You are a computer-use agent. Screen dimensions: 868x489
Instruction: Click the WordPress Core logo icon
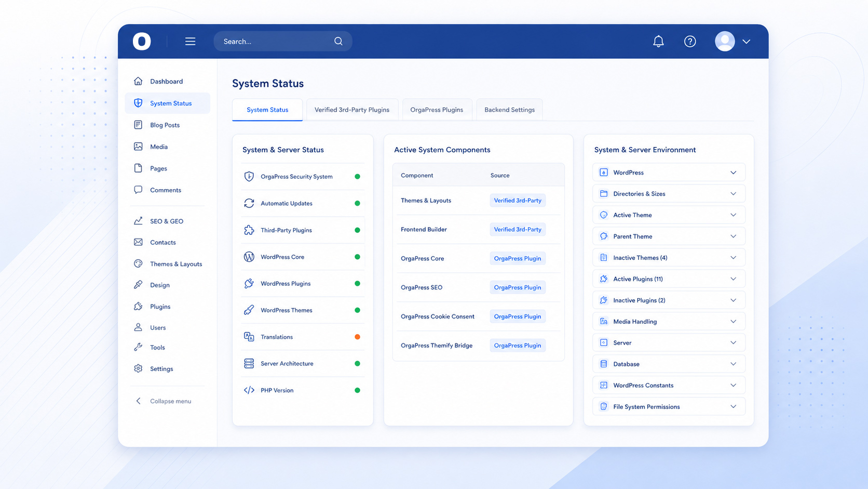click(x=249, y=257)
